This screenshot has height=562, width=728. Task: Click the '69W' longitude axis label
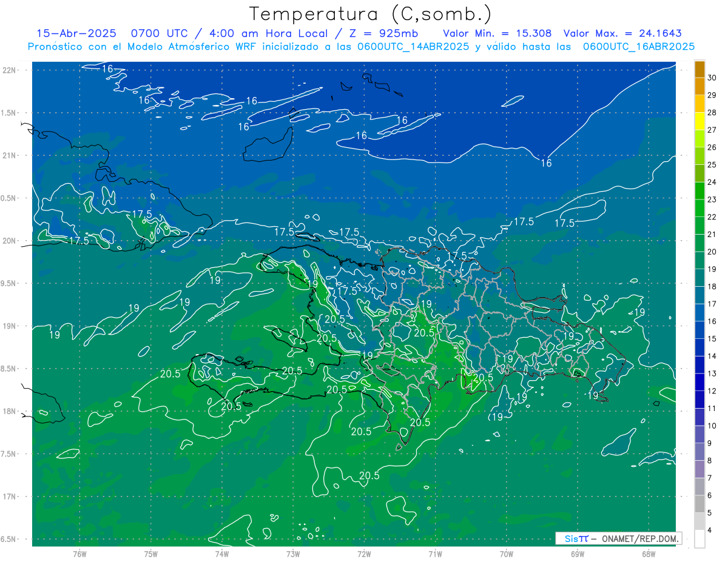pos(578,554)
